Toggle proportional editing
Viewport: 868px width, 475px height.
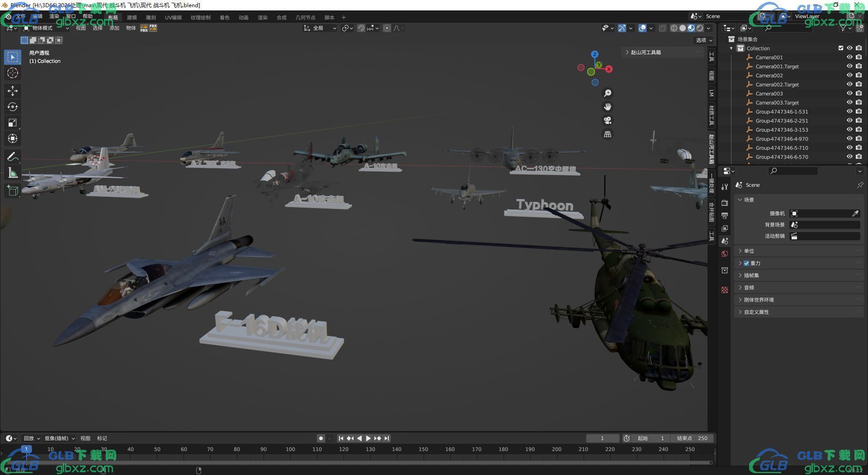point(387,28)
